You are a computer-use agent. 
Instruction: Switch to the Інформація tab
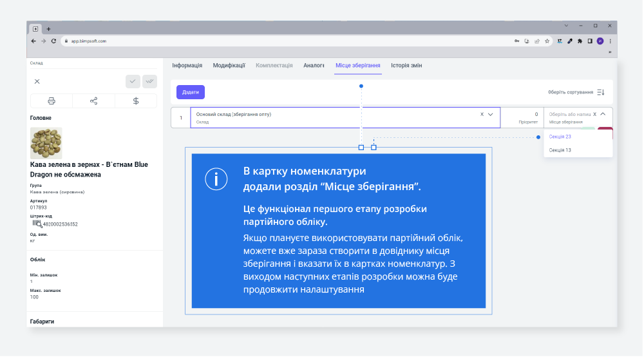tap(187, 66)
